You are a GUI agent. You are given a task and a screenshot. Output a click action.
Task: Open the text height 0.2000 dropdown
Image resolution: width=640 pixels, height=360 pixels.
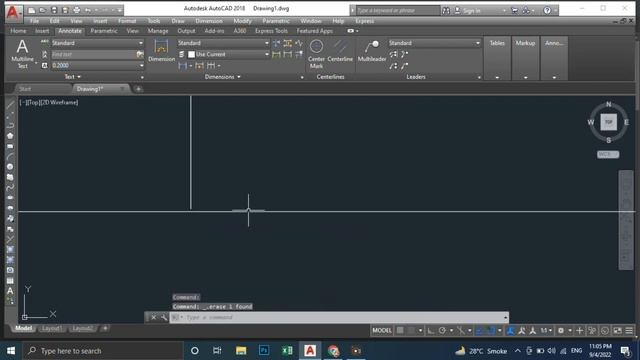pyautogui.click(x=97, y=65)
